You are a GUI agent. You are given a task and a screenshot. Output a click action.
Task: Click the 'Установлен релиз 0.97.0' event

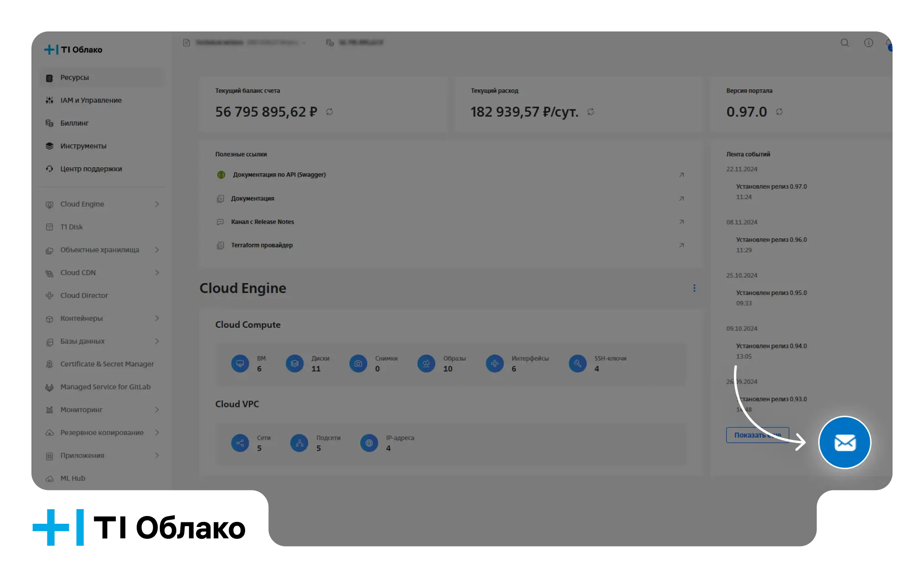[771, 186]
